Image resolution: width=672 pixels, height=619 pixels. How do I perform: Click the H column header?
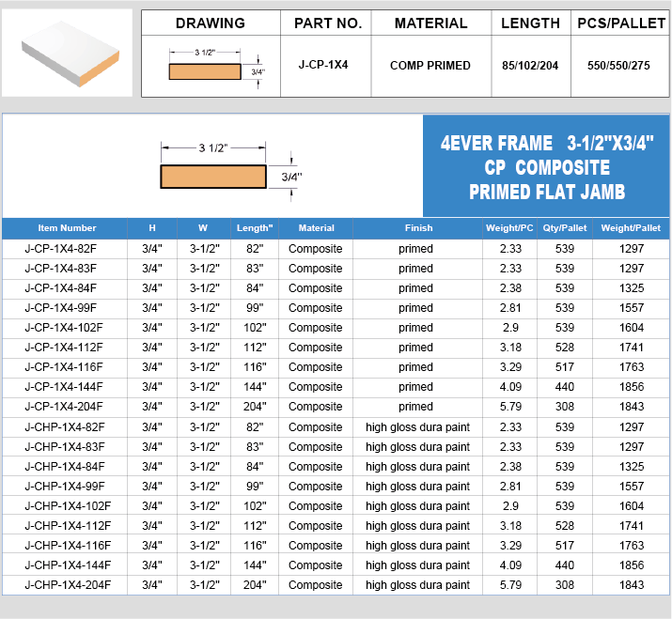(152, 228)
